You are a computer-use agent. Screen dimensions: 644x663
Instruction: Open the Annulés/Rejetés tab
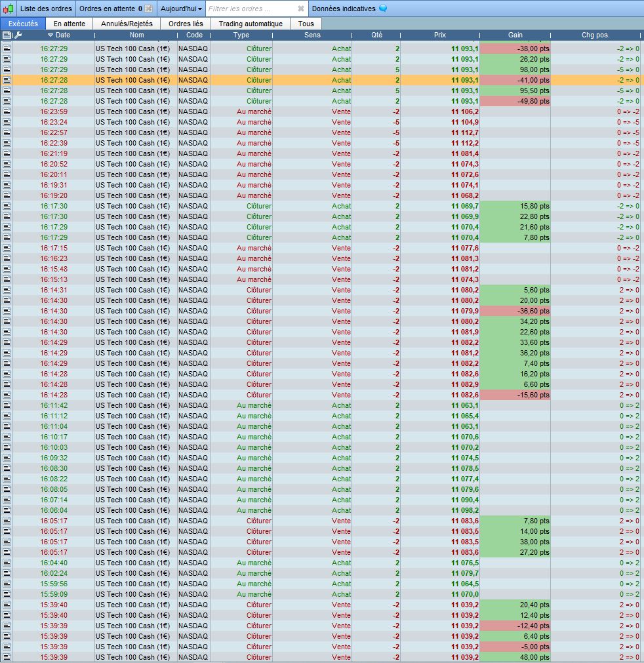(x=127, y=24)
